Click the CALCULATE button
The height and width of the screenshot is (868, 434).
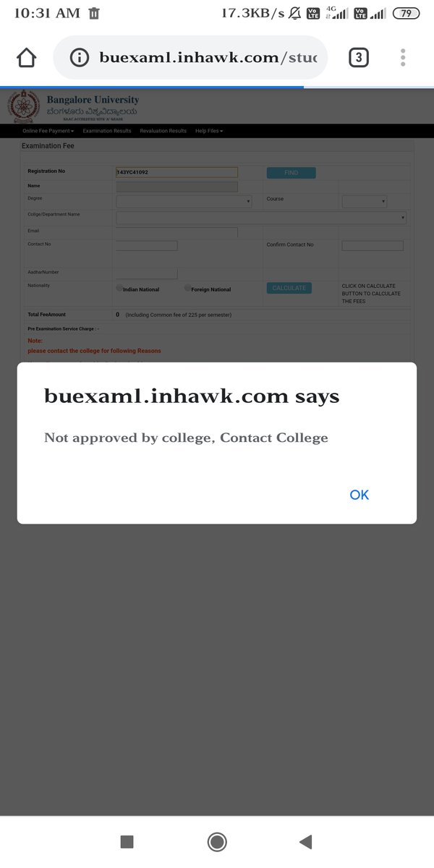tap(289, 288)
